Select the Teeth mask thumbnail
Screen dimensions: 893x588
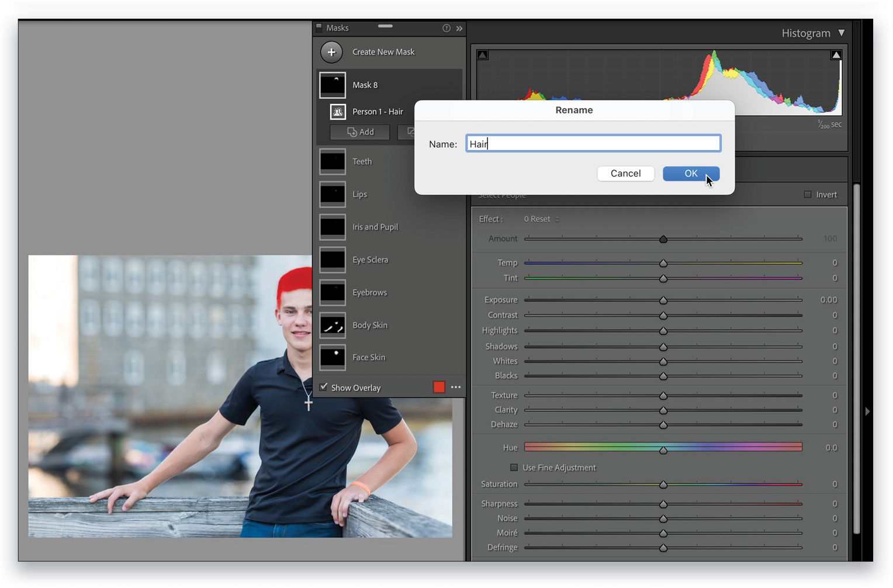(332, 161)
